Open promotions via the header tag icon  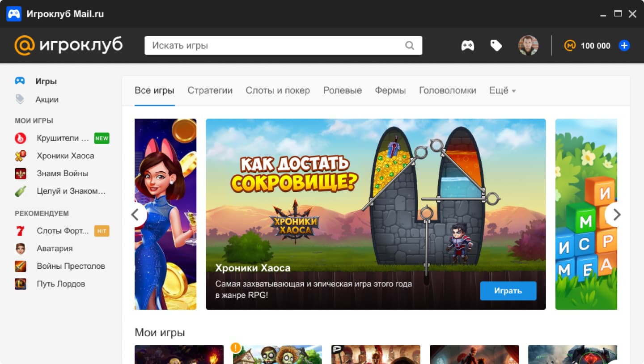pyautogui.click(x=496, y=45)
